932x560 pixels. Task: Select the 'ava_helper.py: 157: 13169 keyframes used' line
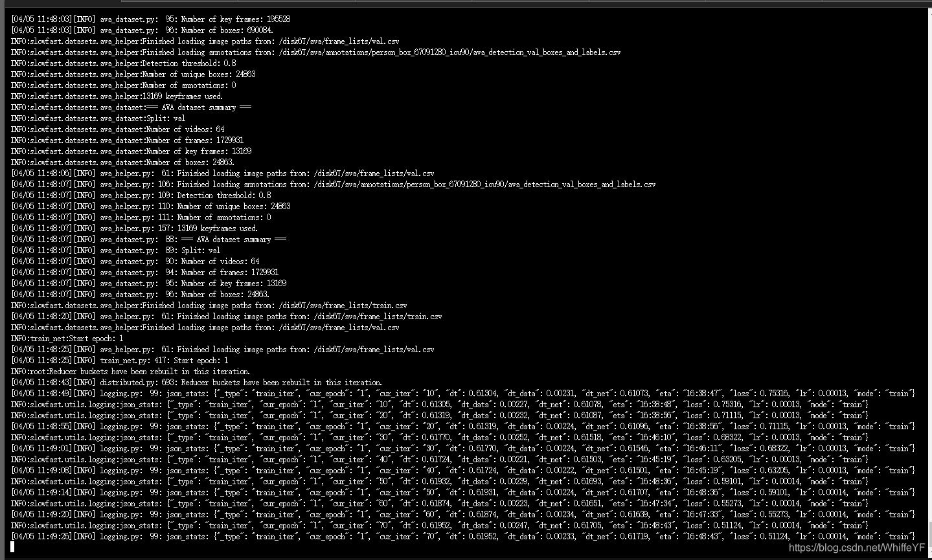[134, 229]
